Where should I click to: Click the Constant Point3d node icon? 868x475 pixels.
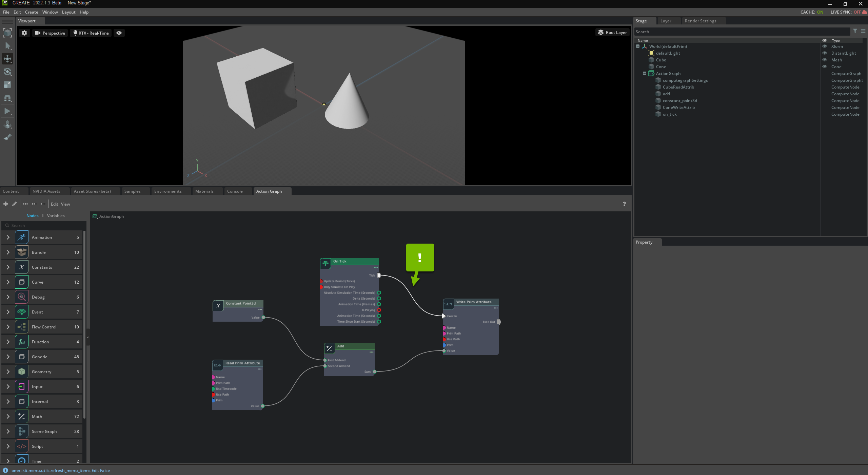218,306
